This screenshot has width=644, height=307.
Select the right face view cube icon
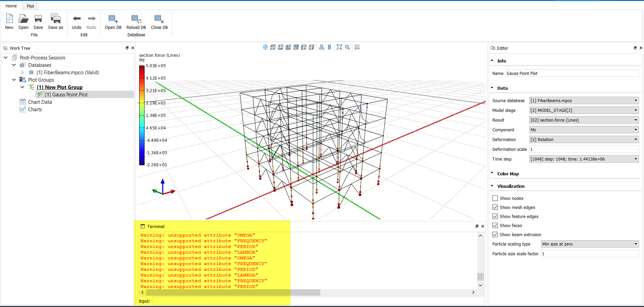pos(312,47)
